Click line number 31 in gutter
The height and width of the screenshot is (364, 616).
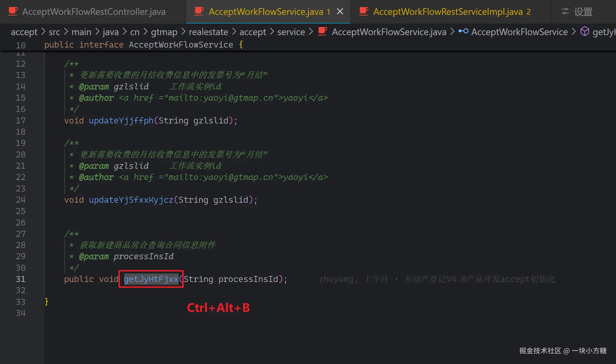click(21, 279)
